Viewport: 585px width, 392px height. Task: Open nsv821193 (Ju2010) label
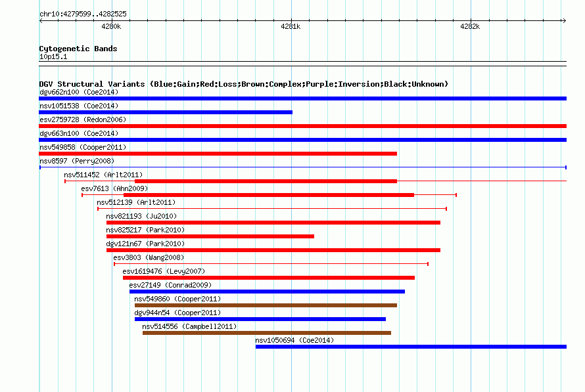point(141,216)
